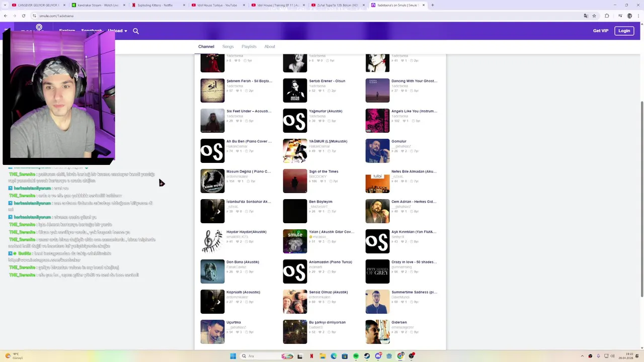Screen dimensions: 644x362
Task: Open Sign of the Times thumbnail
Action: coord(295,181)
